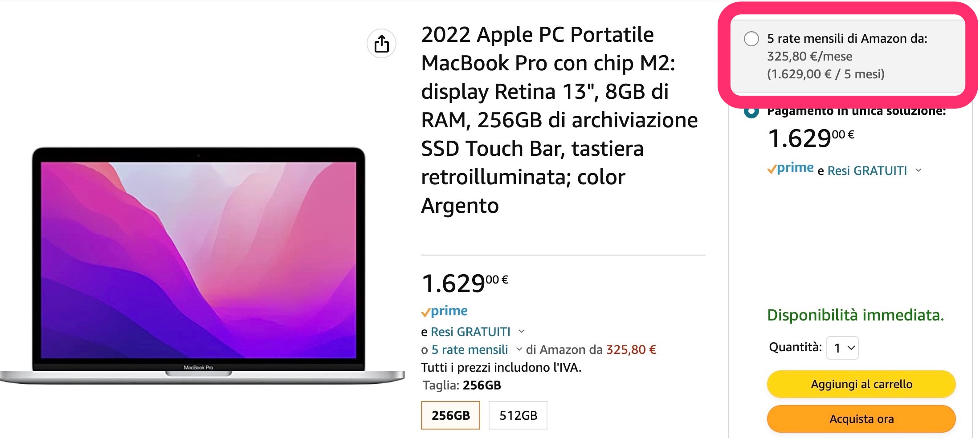Click the MacBook Pro product image

click(x=199, y=263)
